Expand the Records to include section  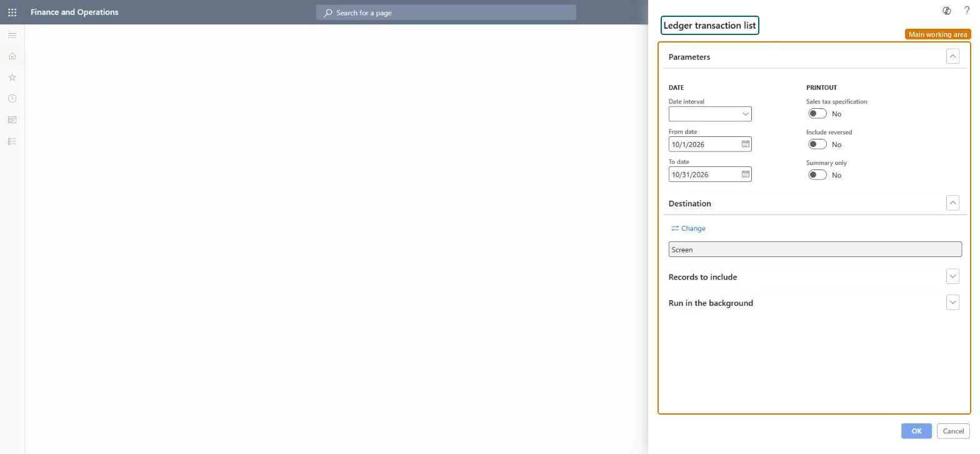[x=953, y=276]
